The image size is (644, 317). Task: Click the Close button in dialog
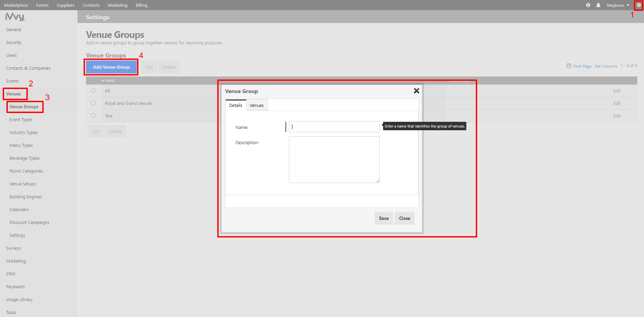pos(404,218)
